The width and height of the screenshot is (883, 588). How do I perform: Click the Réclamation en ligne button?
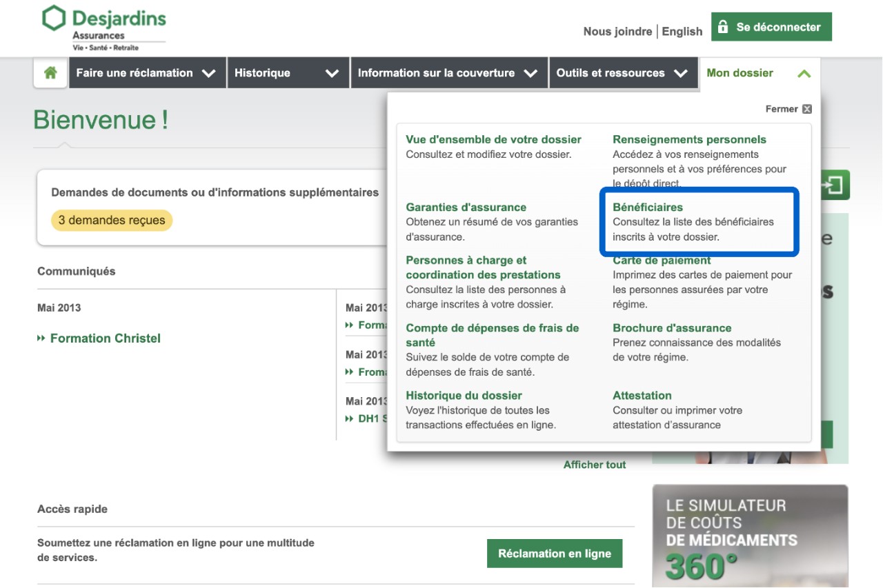click(555, 554)
